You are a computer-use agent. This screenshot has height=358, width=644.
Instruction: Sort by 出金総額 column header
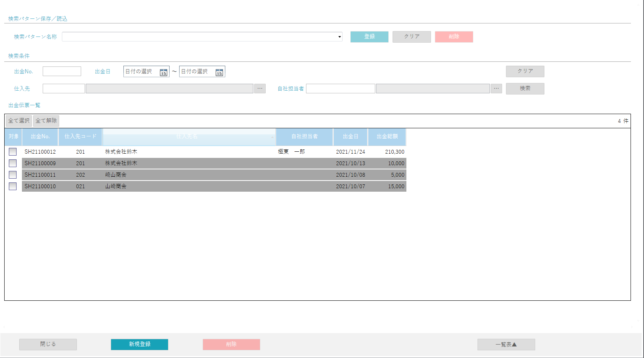point(387,137)
